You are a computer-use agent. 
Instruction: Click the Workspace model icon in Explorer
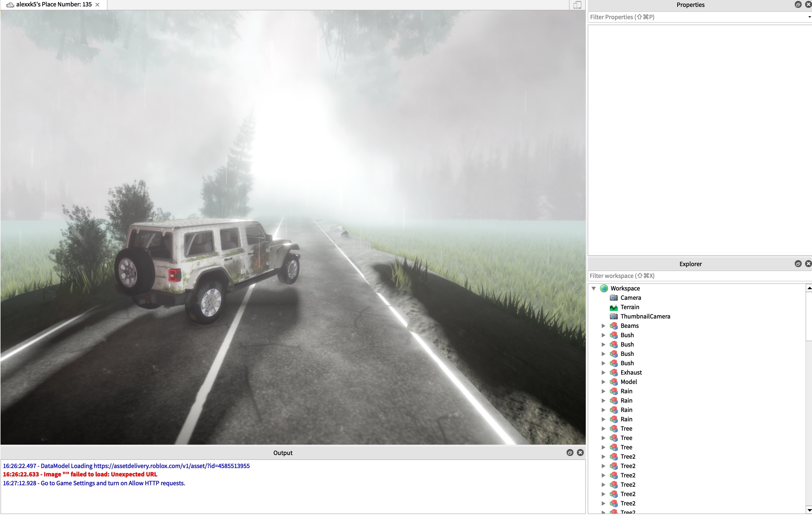coord(604,288)
